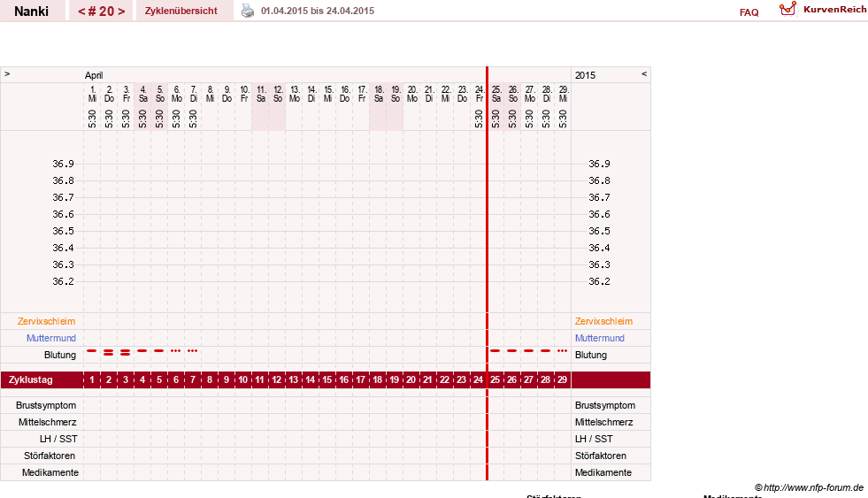Go to next cycle with the right arrow
868x498 pixels.
[121, 11]
